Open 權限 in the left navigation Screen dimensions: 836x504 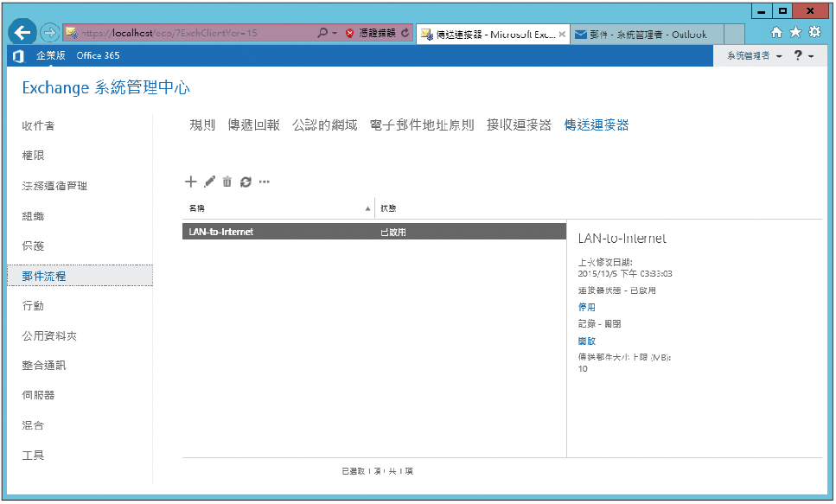coord(33,156)
